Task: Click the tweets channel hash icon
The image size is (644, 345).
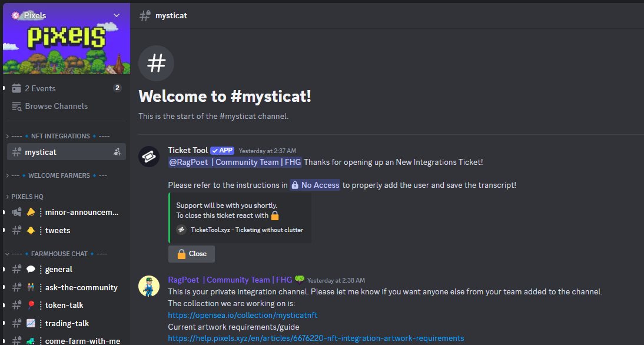Action: 16,230
